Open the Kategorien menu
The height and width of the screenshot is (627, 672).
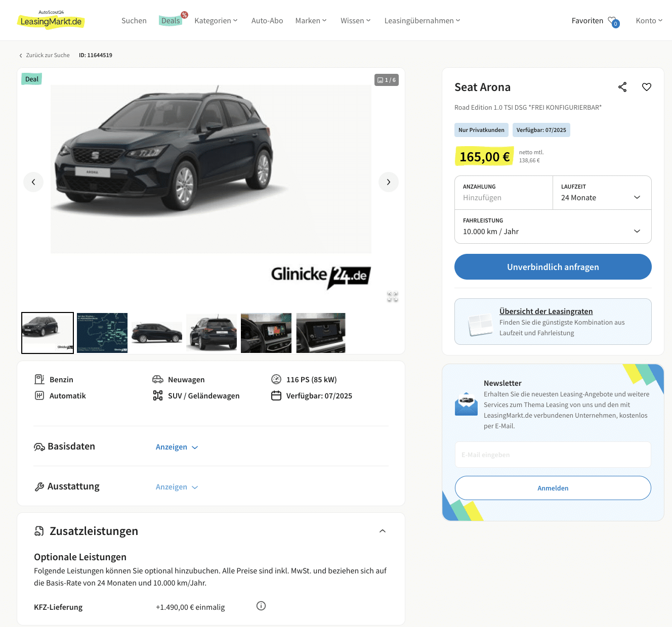tap(216, 21)
